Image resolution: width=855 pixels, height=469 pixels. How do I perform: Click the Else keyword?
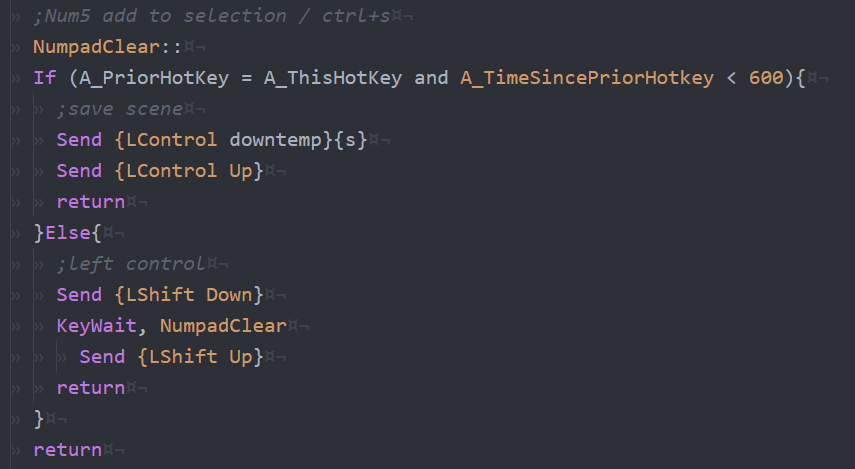(68, 233)
